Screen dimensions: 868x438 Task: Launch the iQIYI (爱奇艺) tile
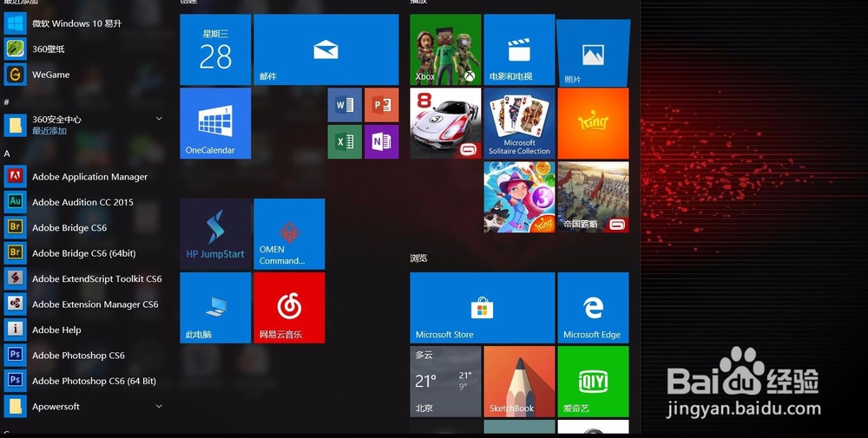593,382
